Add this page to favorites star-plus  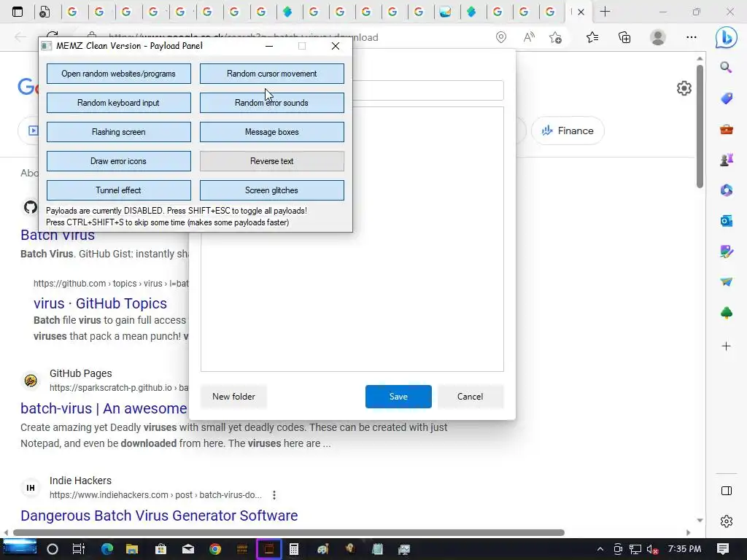tap(555, 37)
